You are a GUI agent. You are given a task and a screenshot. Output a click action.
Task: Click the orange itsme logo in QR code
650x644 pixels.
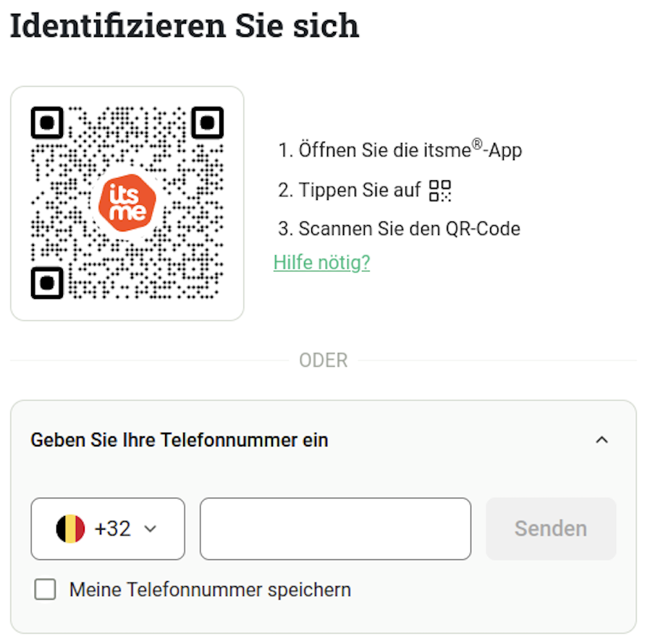point(127,203)
